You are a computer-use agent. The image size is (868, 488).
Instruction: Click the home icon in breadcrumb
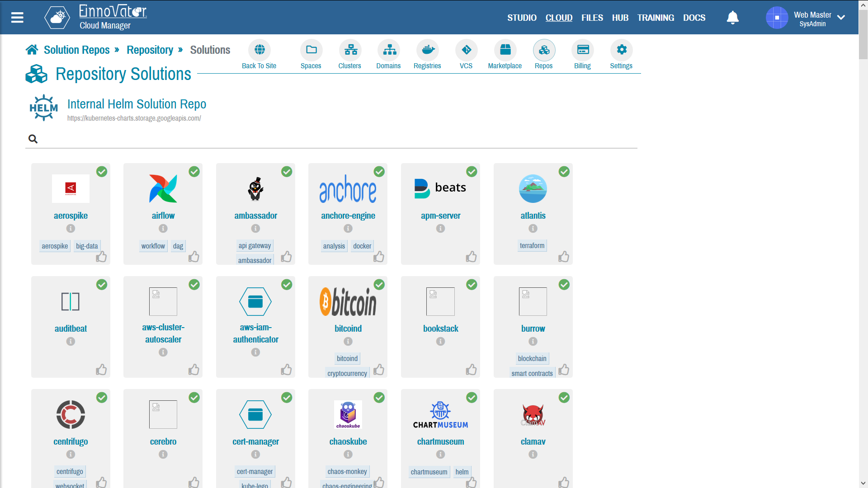pyautogui.click(x=32, y=50)
